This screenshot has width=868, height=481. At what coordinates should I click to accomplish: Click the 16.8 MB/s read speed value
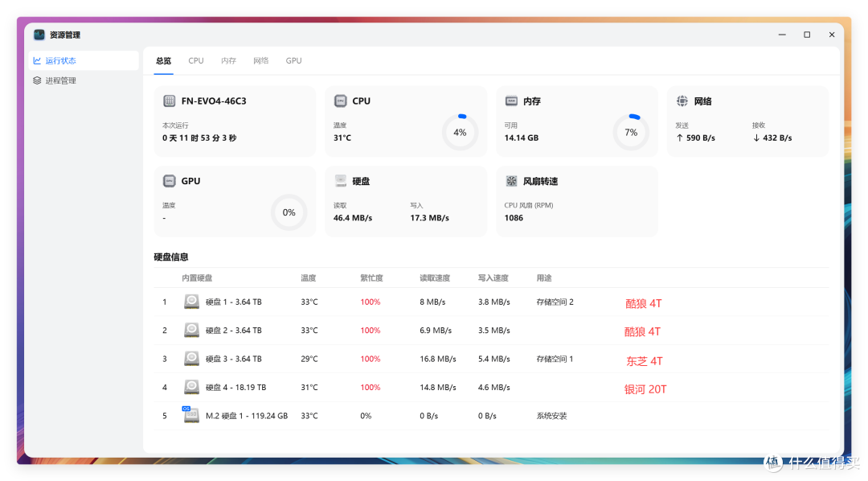click(x=438, y=359)
